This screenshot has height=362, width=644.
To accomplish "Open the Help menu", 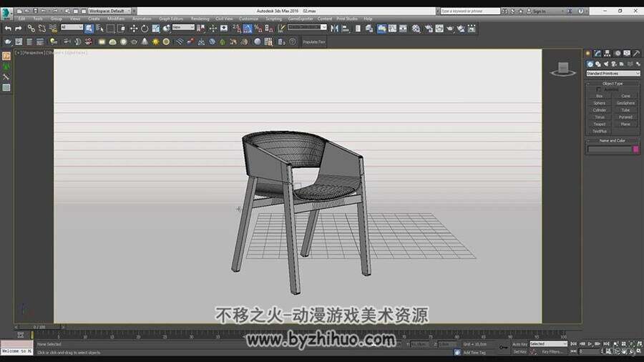I will 368,19.
